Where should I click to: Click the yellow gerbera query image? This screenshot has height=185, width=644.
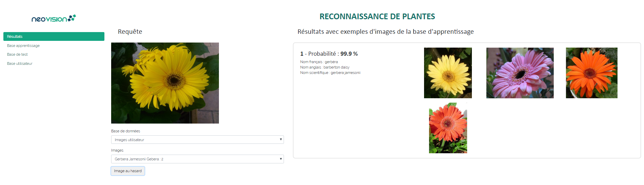point(165,83)
